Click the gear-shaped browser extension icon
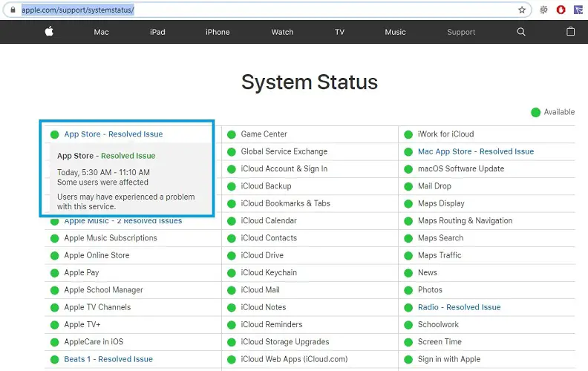This screenshot has width=588, height=371. [x=543, y=10]
